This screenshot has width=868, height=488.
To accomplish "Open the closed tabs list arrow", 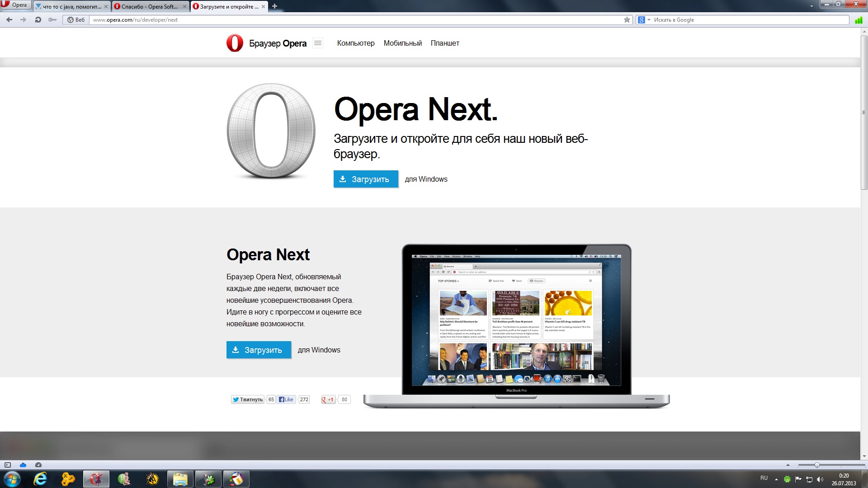I will (x=811, y=6).
